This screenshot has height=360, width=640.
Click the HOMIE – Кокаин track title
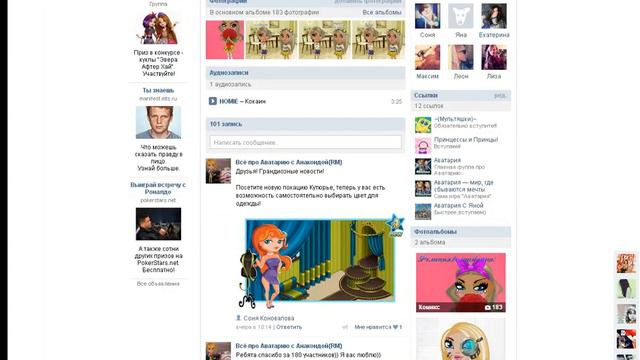242,101
